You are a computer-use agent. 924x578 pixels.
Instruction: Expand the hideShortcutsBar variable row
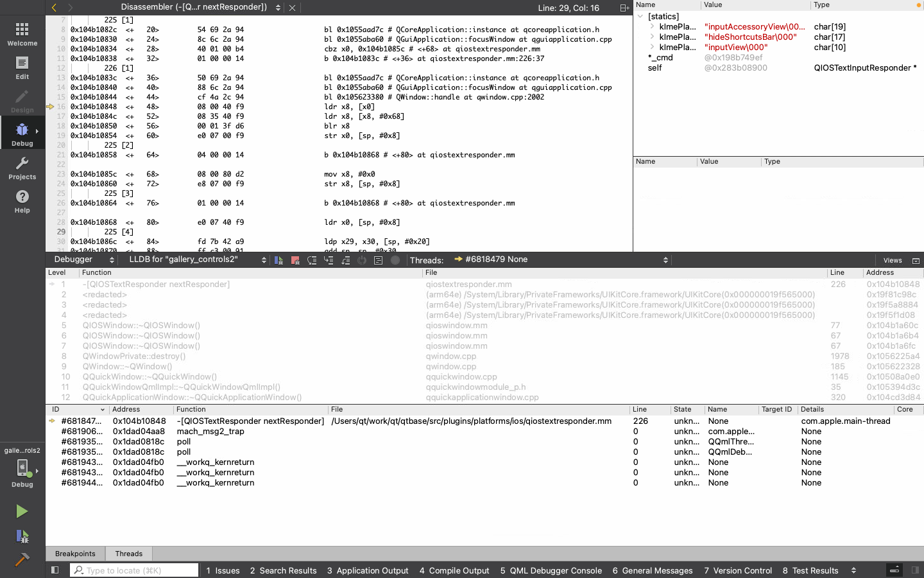pyautogui.click(x=652, y=37)
